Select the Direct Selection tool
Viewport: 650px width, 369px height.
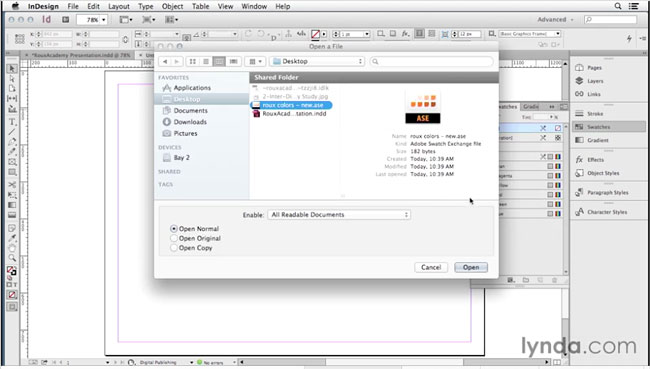click(x=12, y=78)
